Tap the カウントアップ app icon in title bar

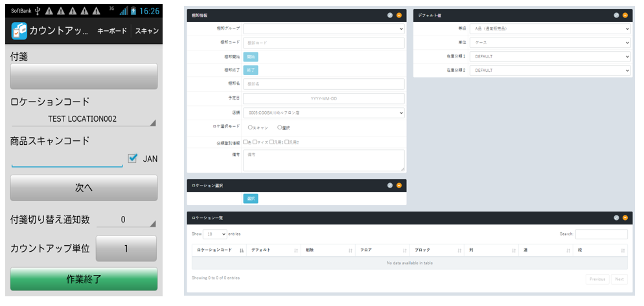pyautogui.click(x=19, y=31)
